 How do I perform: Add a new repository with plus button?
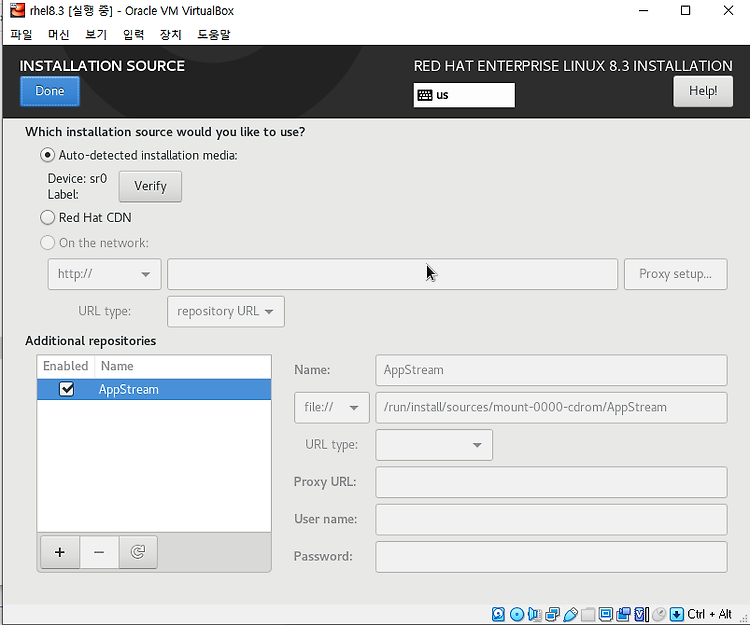[x=60, y=552]
